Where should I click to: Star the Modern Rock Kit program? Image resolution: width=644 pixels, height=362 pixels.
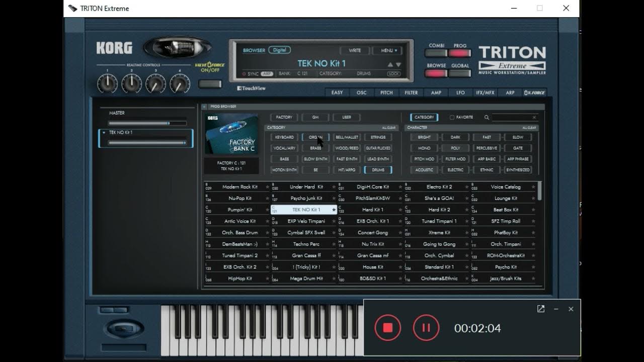(267, 187)
